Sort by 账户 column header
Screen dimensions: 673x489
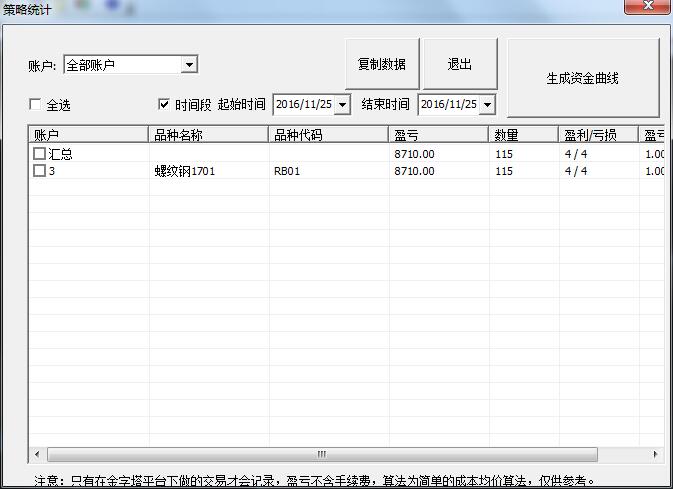point(88,135)
